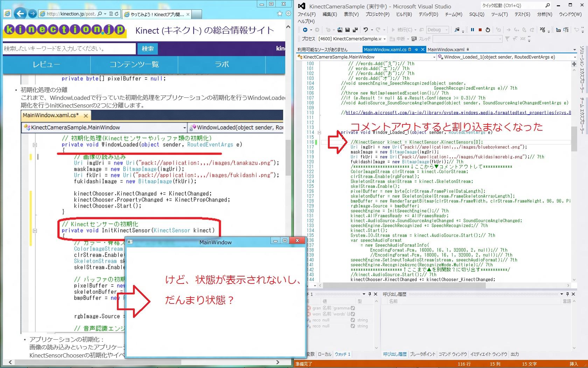Image resolution: width=588 pixels, height=368 pixels.
Task: Open the レビュー navigation link
Action: (47, 64)
